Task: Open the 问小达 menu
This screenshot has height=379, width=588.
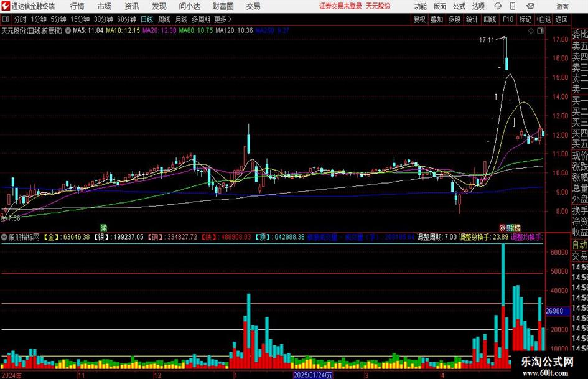Action: 189,6
